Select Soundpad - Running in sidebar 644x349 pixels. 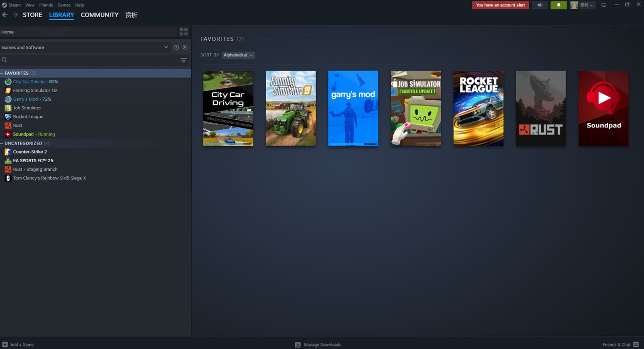click(95, 134)
